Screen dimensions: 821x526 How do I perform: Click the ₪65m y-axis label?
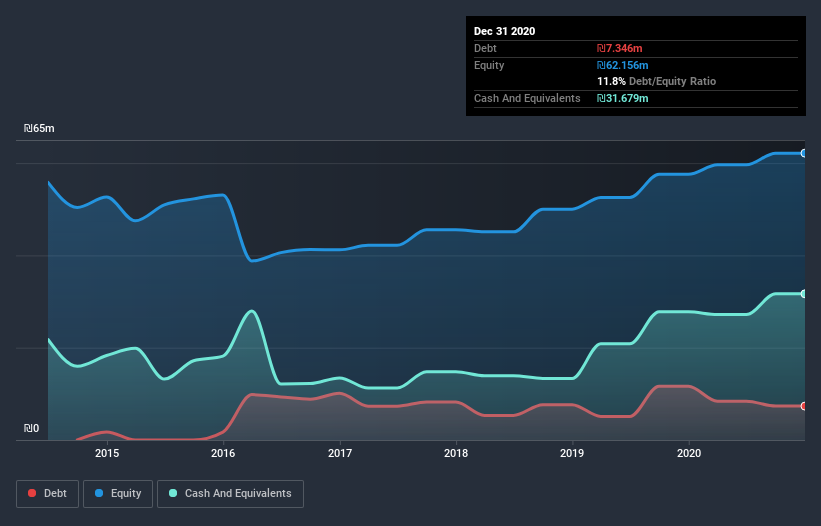(39, 129)
